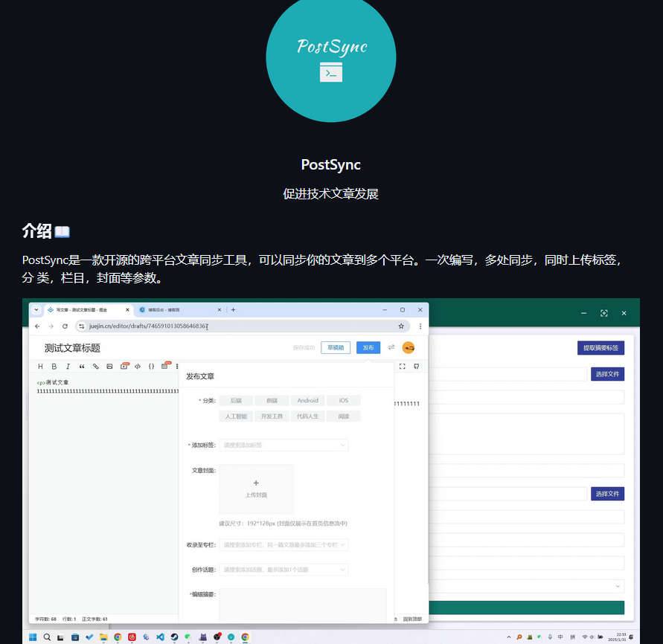This screenshot has height=644, width=663.
Task: Open the Windows Start menu
Action: point(33,637)
